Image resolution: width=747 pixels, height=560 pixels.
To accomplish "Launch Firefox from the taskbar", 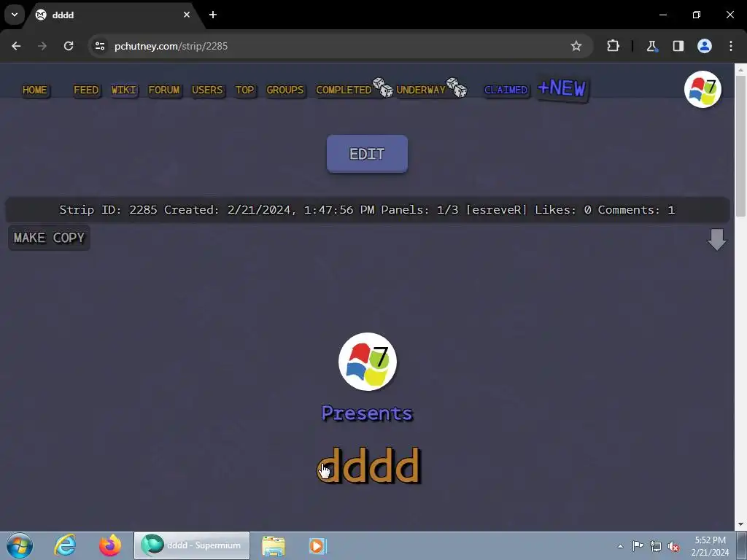I will [110, 545].
